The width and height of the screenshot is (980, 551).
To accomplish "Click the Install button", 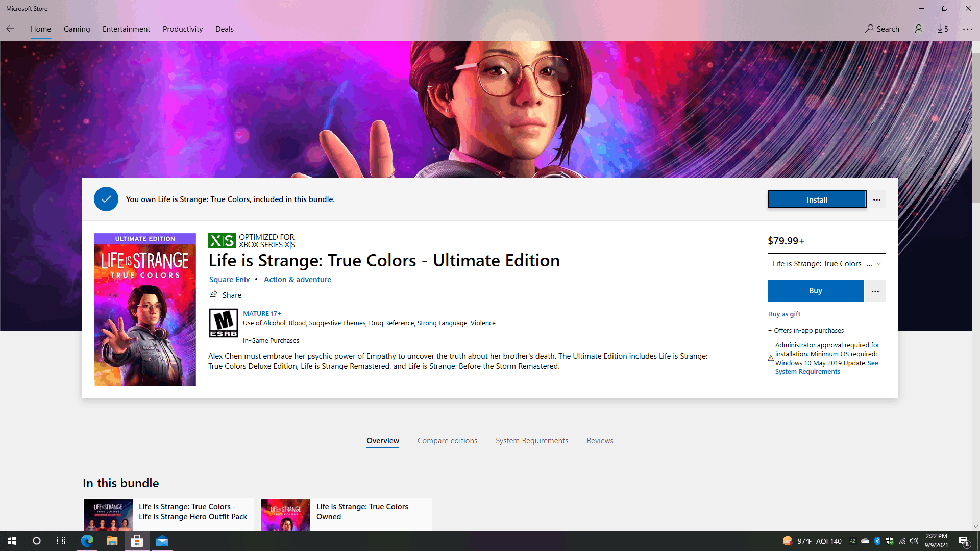I will point(817,199).
